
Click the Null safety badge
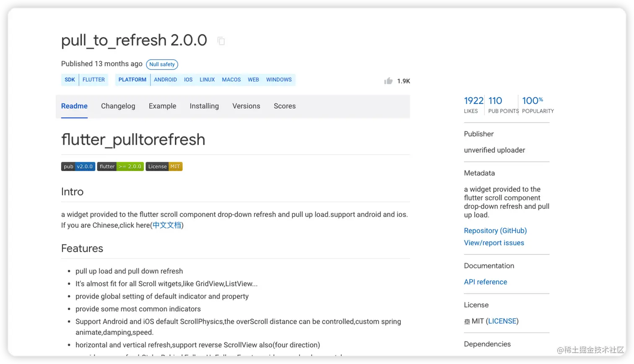162,64
